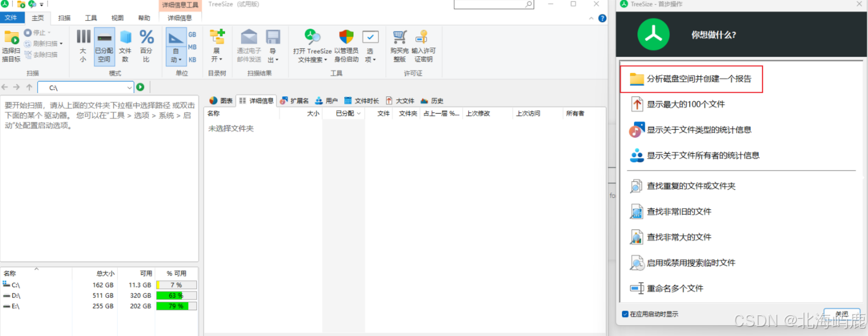
Task: Switch to the Chart (图表) view tab
Action: tap(221, 100)
